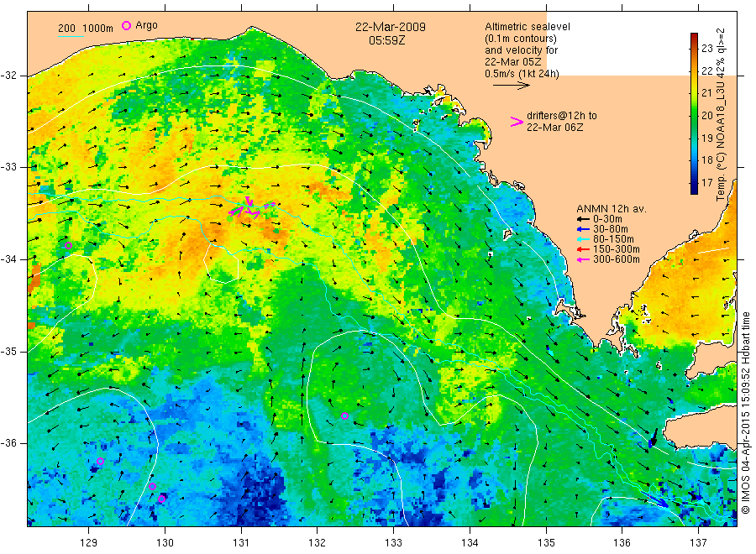Click the '(0.1m contours)' text line
The image size is (756, 554).
pyautogui.click(x=521, y=39)
